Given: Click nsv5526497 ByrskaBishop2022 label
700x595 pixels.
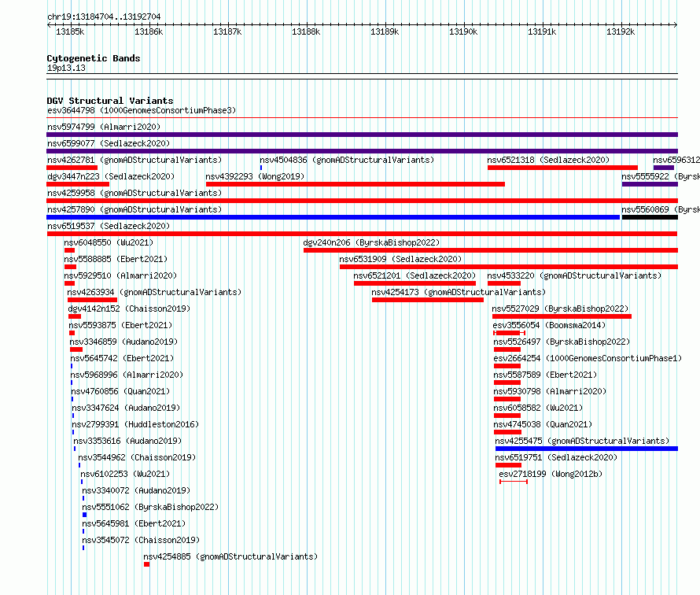Looking at the screenshot, I should pos(562,342).
